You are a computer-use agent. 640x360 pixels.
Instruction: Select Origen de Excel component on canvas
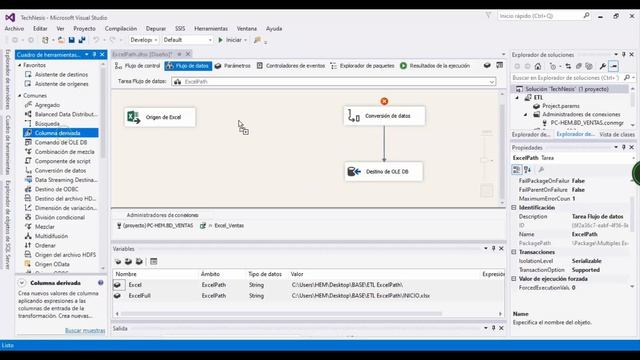coord(160,117)
